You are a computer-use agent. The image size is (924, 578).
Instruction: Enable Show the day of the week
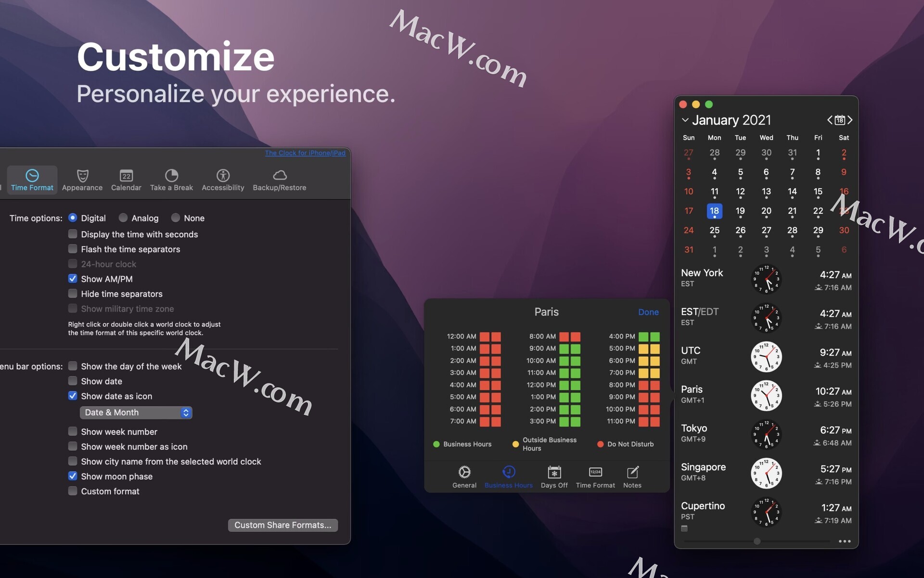[73, 366]
